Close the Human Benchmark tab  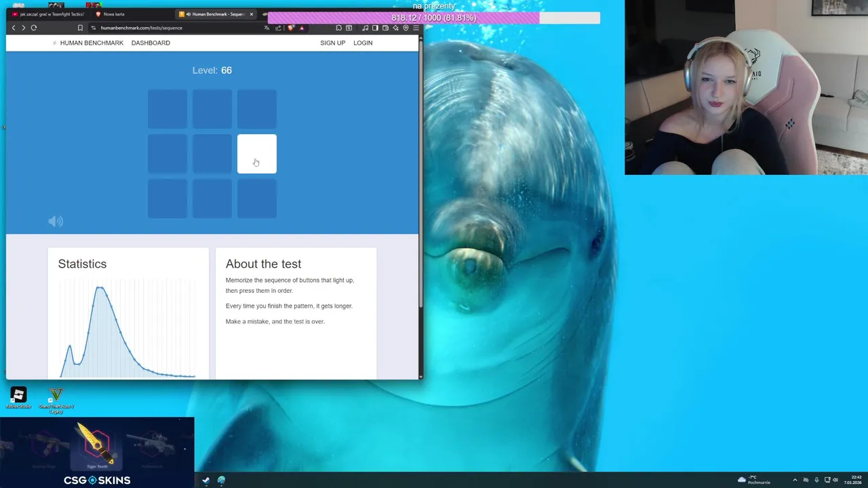click(x=252, y=14)
